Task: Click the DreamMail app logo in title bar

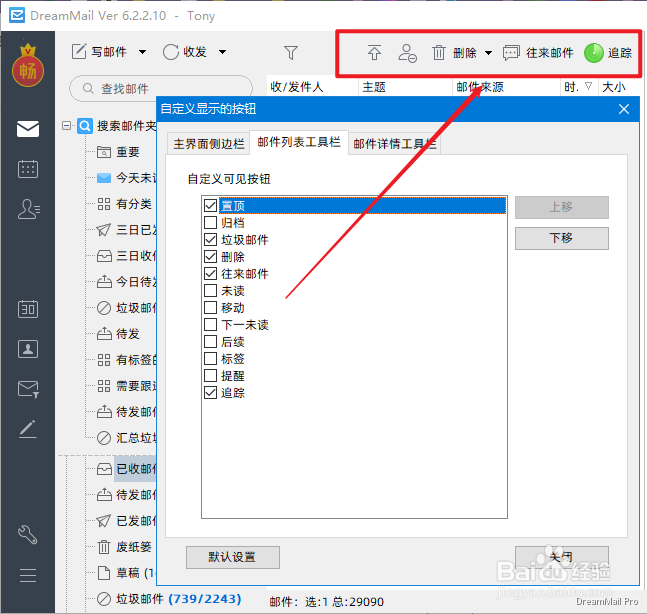Action: pos(17,16)
